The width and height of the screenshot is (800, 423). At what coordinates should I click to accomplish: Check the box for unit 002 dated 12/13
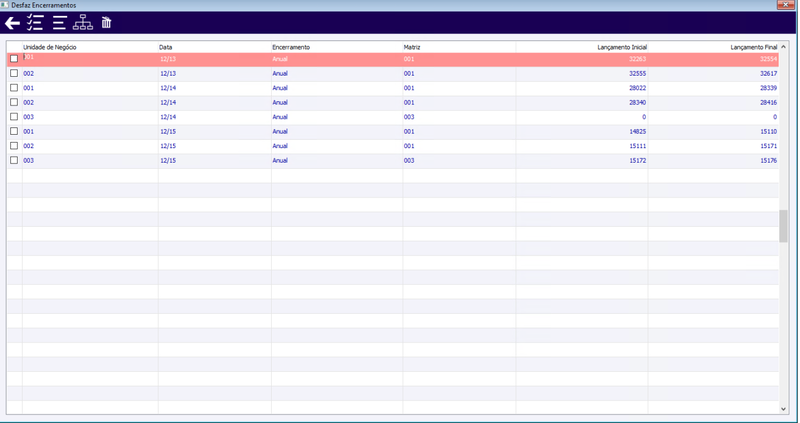[14, 73]
